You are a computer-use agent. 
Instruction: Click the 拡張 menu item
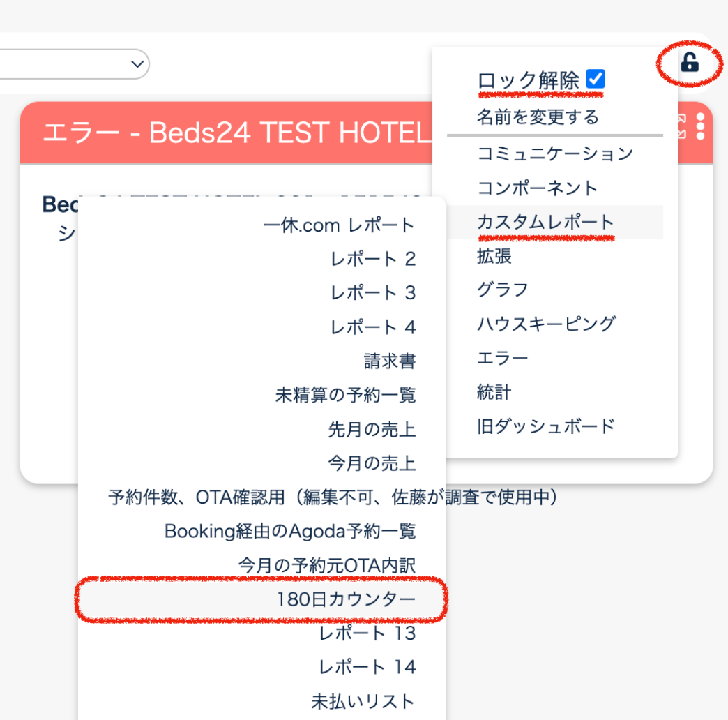tap(494, 256)
